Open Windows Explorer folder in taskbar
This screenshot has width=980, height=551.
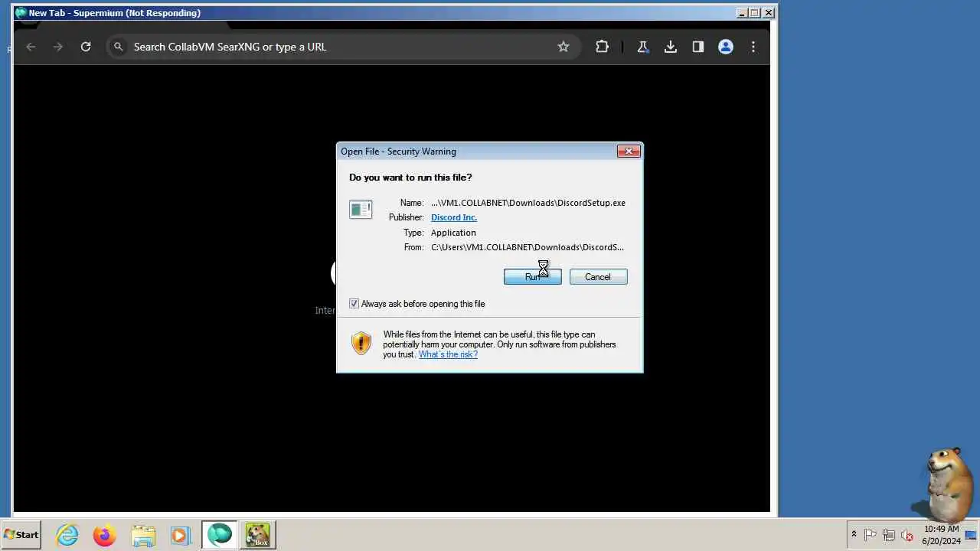point(143,535)
